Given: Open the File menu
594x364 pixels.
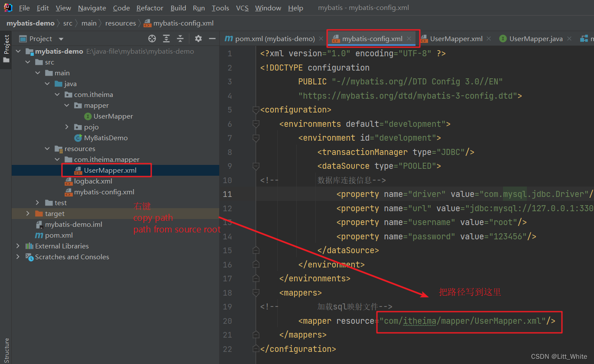Looking at the screenshot, I should tap(24, 8).
